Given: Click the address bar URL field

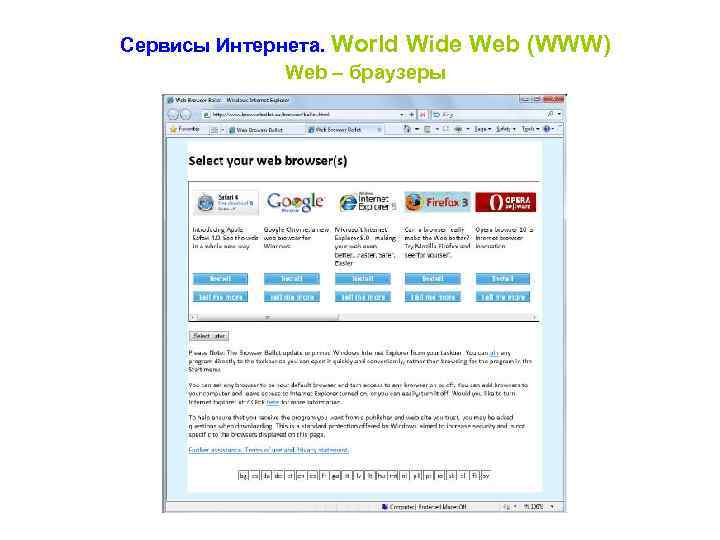Looking at the screenshot, I should coord(301,114).
